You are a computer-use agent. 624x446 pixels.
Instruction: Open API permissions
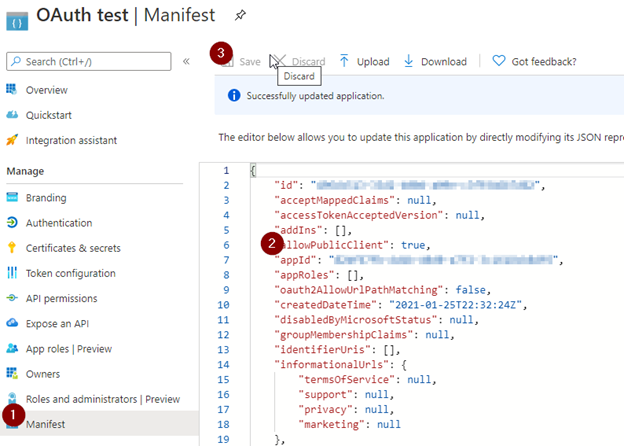click(x=61, y=298)
